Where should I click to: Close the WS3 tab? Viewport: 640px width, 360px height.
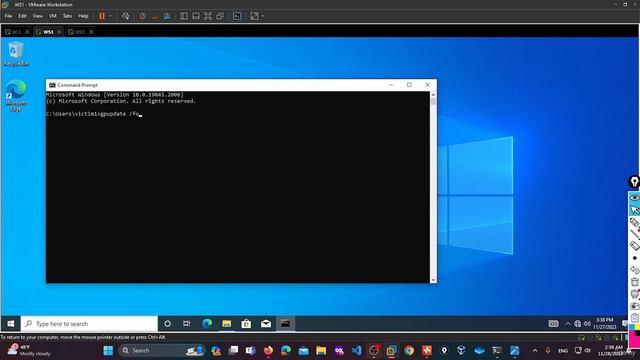click(91, 32)
